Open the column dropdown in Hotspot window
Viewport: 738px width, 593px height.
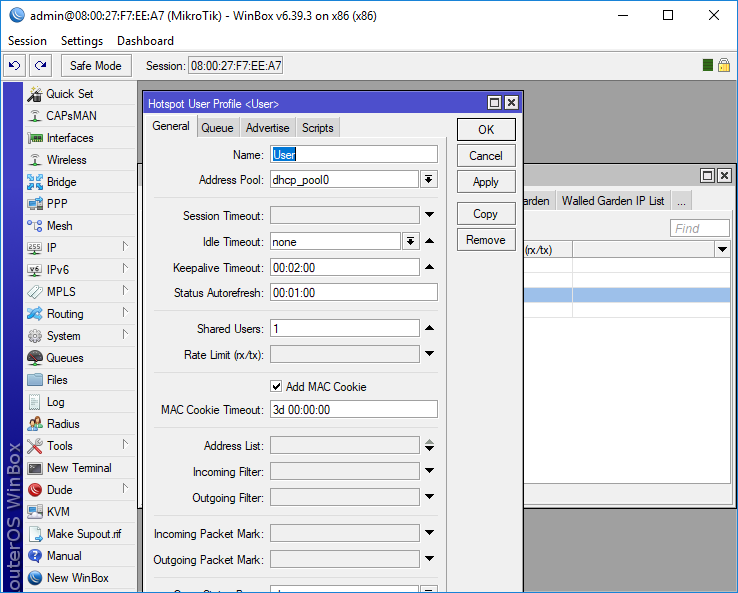click(722, 249)
